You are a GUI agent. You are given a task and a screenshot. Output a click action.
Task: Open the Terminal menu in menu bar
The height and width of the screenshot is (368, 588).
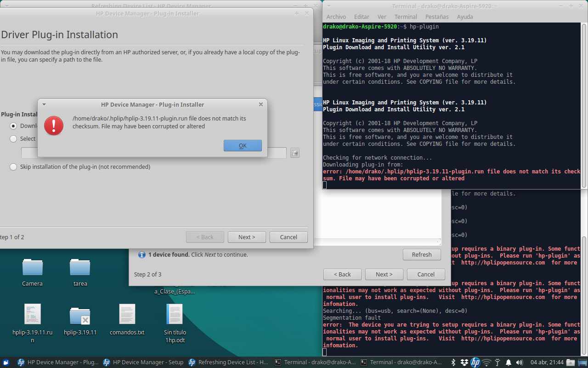(406, 17)
